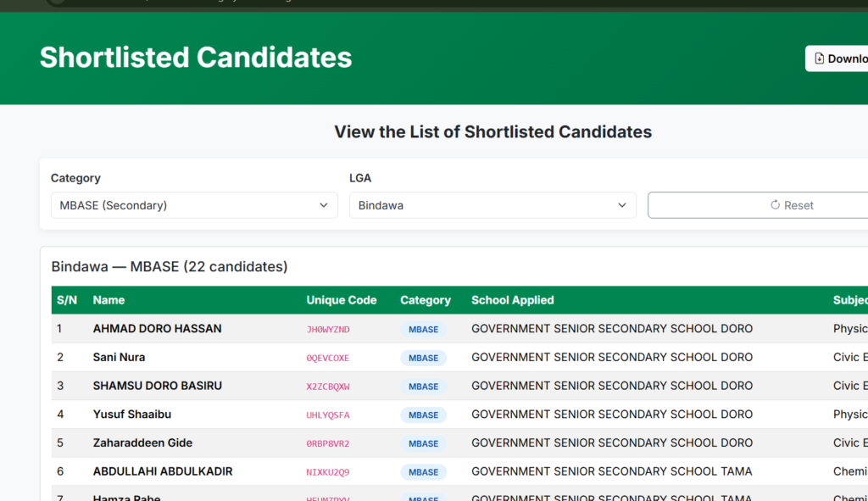Click the Category column header in table

coord(426,300)
